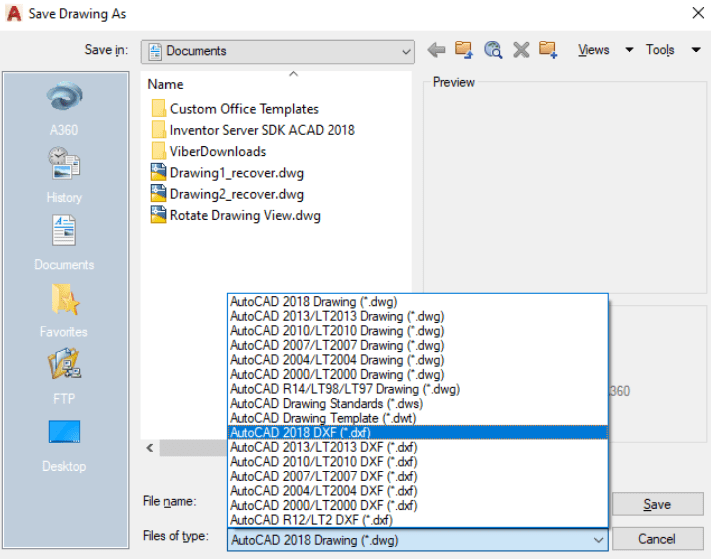Select Drawing2_recover.dwg file
711x559 pixels.
[x=227, y=194]
